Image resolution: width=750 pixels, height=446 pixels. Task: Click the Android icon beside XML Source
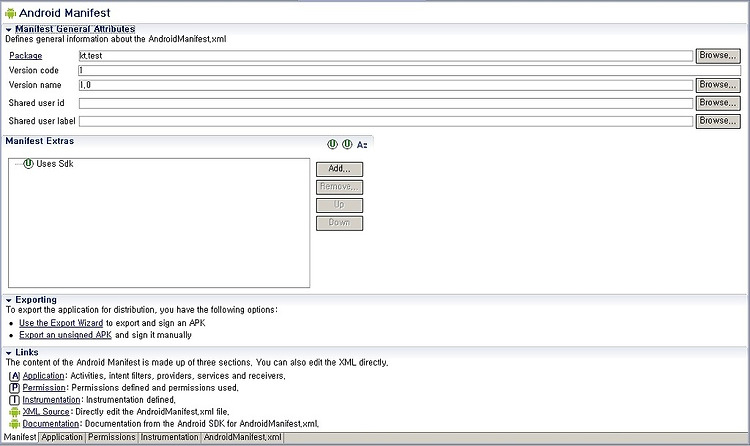tap(14, 412)
